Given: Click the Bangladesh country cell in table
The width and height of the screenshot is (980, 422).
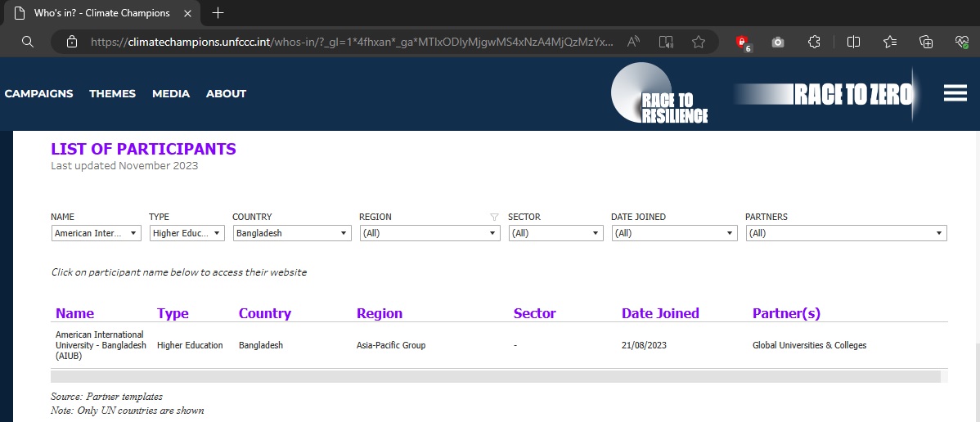Looking at the screenshot, I should 261,345.
